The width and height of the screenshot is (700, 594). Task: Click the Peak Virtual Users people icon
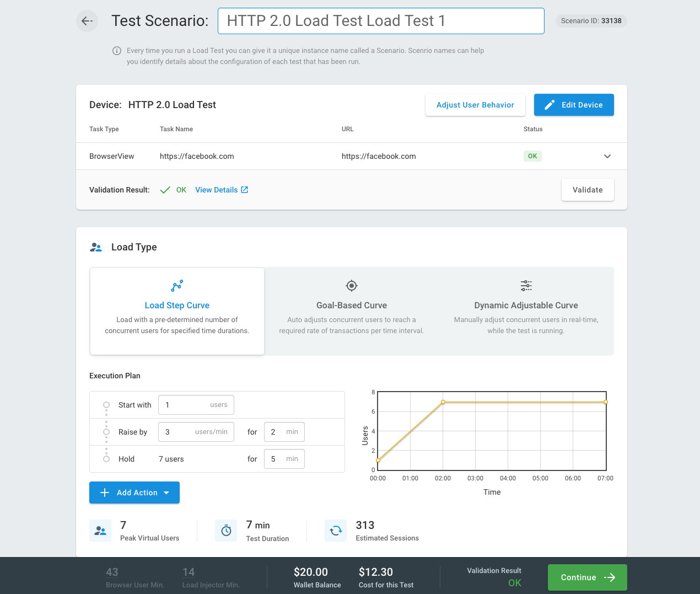100,530
